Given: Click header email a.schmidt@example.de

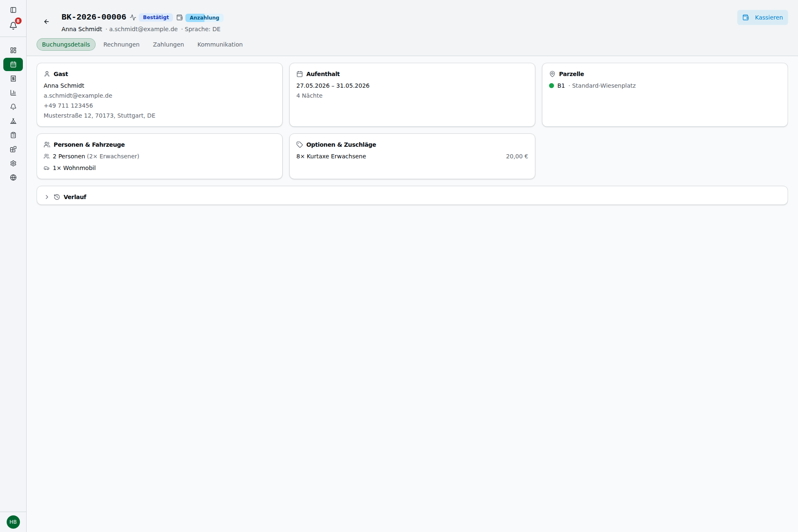Looking at the screenshot, I should pyautogui.click(x=143, y=29).
